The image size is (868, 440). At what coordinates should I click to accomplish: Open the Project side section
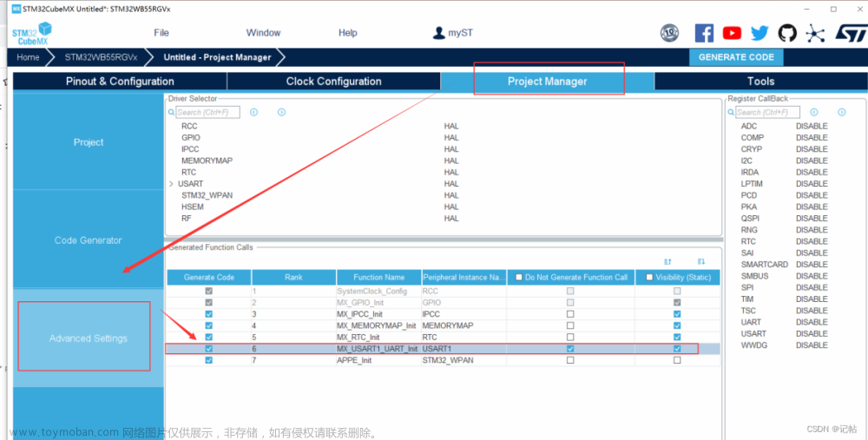click(89, 142)
